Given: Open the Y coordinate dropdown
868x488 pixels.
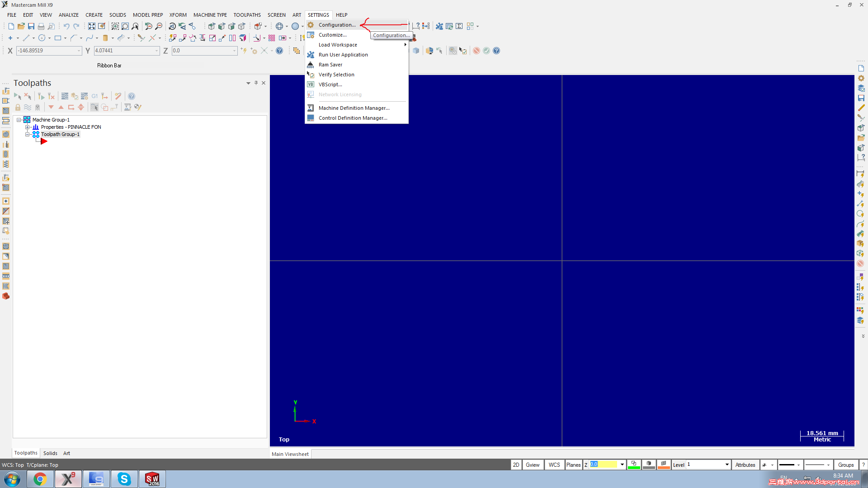Looking at the screenshot, I should [156, 51].
